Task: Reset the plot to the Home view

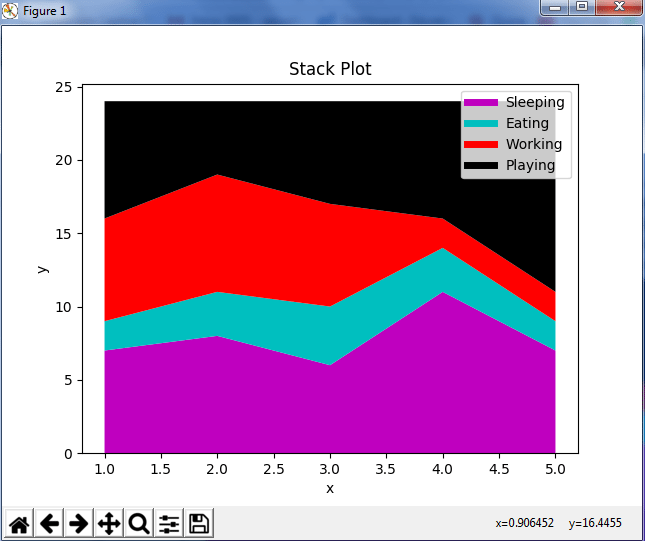Action: tap(19, 523)
